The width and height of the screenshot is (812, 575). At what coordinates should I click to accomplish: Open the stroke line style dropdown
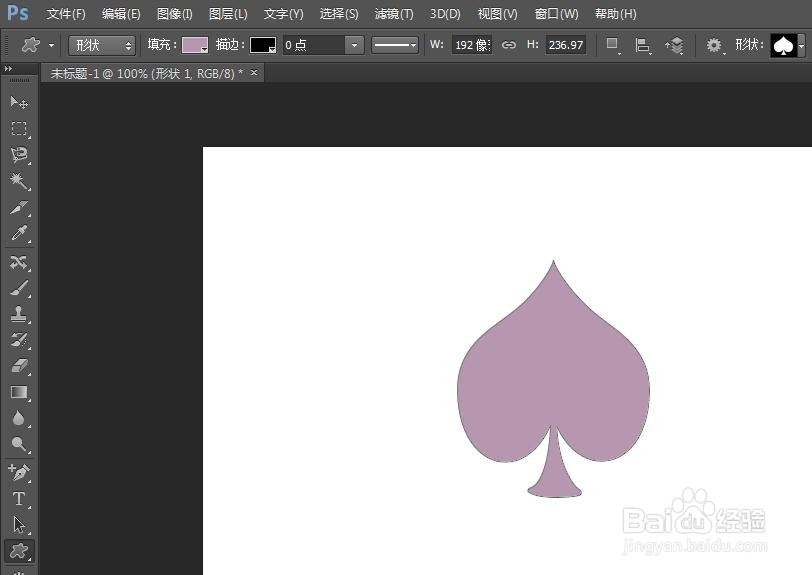pyautogui.click(x=394, y=45)
